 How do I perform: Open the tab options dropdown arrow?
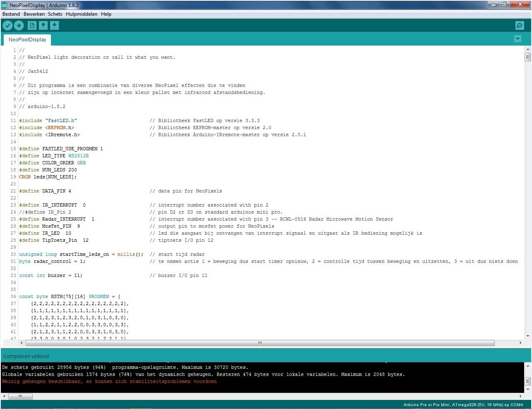point(517,38)
